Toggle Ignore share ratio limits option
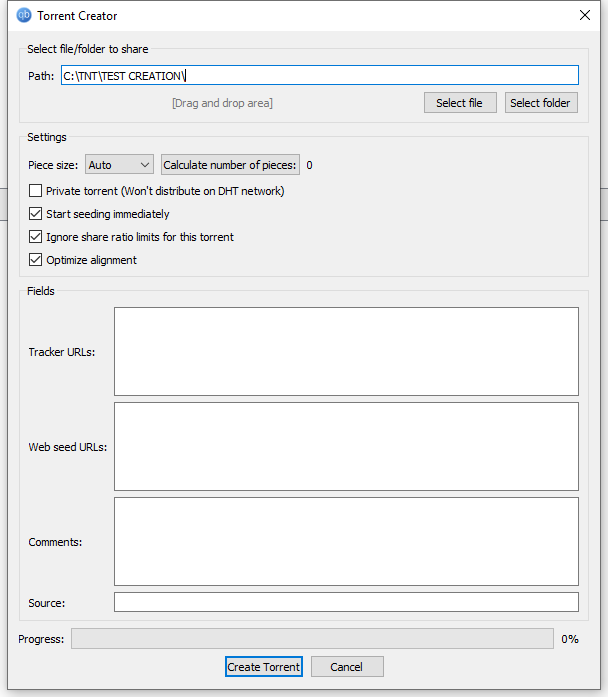608x697 pixels. (x=36, y=237)
